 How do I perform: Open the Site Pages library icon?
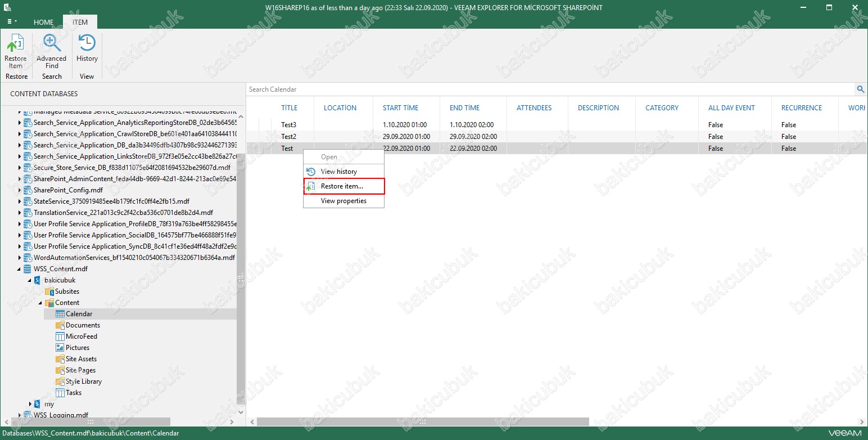[x=60, y=370]
